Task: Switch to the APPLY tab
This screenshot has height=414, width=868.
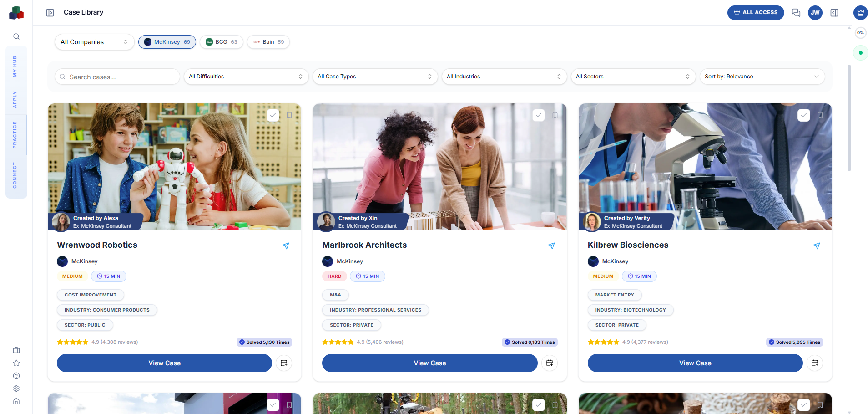Action: tap(15, 99)
